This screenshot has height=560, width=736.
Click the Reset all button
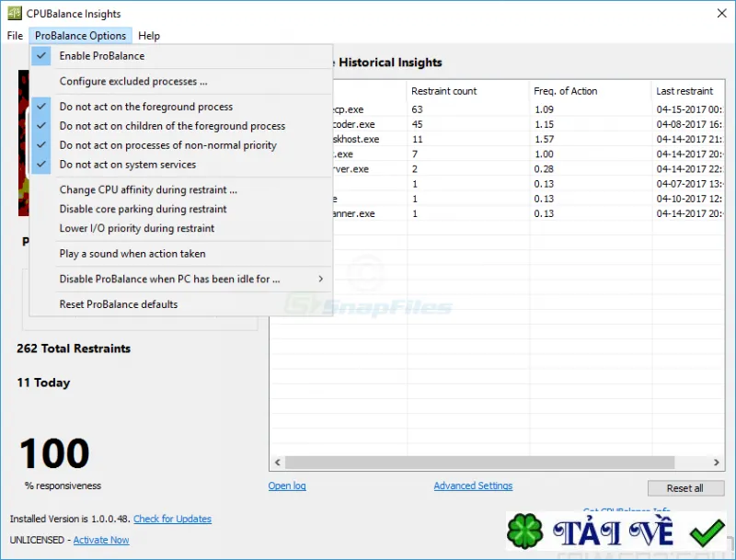pyautogui.click(x=685, y=488)
